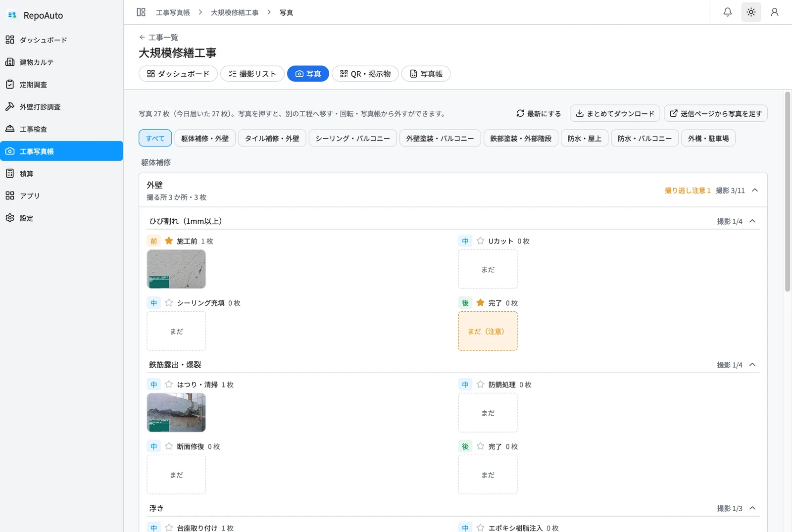Image resolution: width=792 pixels, height=532 pixels.
Task: Filter by 外構・駐車場
Action: click(x=708, y=138)
